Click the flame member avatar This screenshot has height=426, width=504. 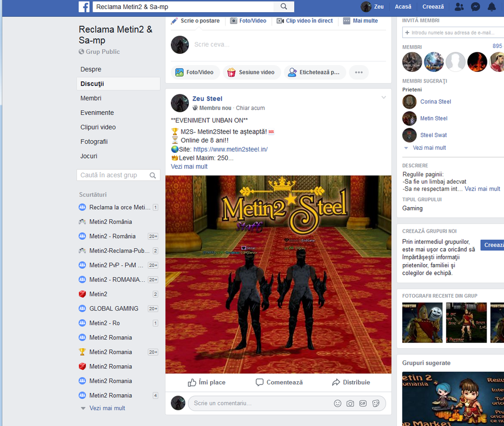click(477, 62)
